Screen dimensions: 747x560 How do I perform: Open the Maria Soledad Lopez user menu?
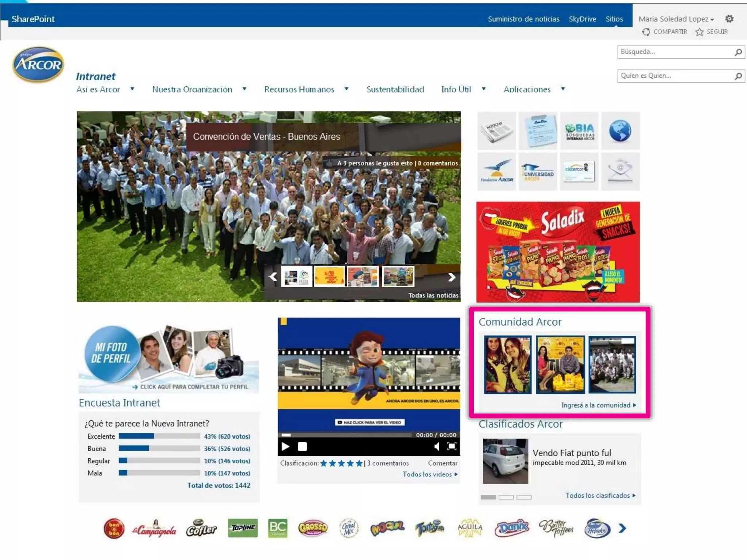pyautogui.click(x=676, y=19)
